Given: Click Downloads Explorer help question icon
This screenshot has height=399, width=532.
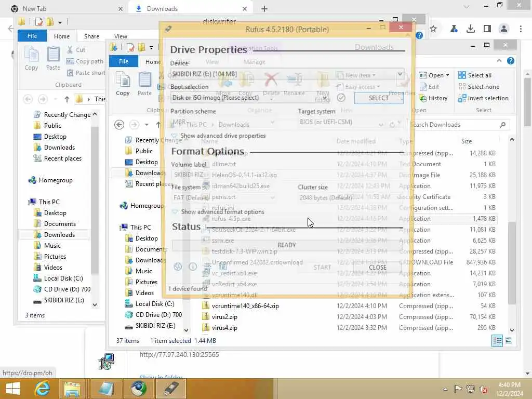Looking at the screenshot, I should click(x=510, y=61).
